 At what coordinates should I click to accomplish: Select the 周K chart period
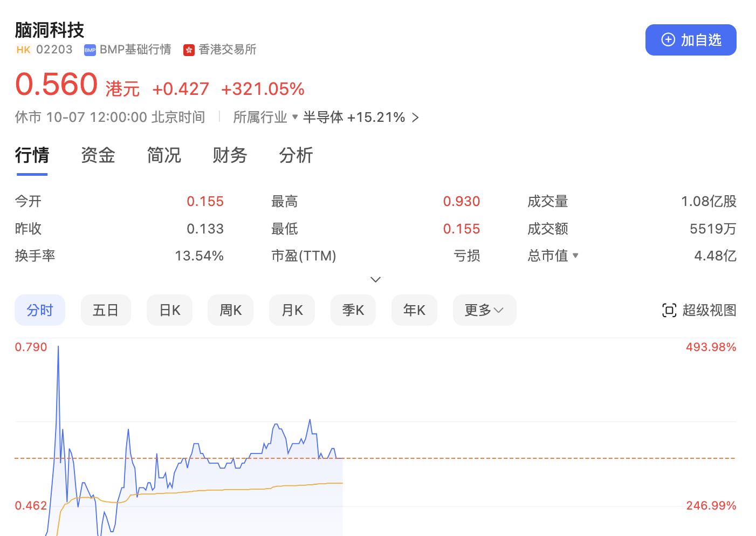(230, 310)
